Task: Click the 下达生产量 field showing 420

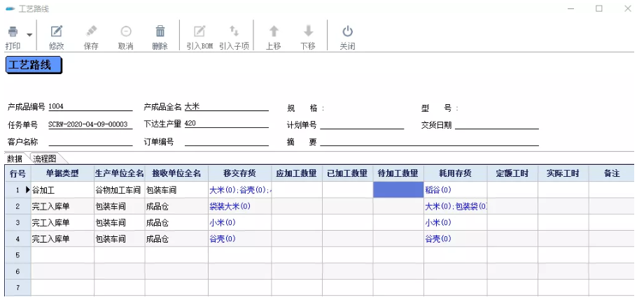Action: 225,124
